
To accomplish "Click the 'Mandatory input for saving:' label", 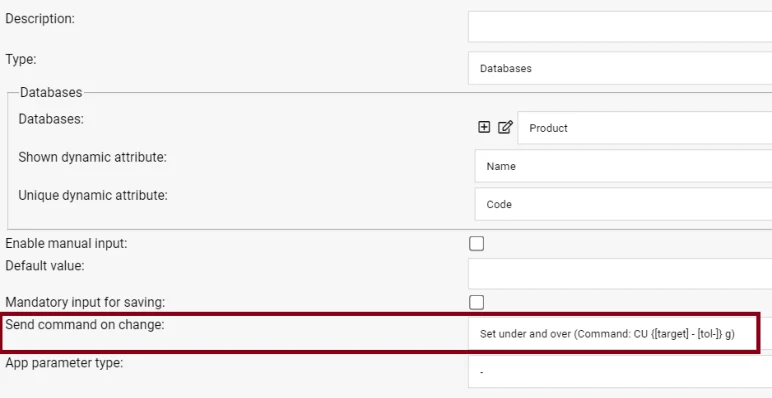I will (x=85, y=302).
